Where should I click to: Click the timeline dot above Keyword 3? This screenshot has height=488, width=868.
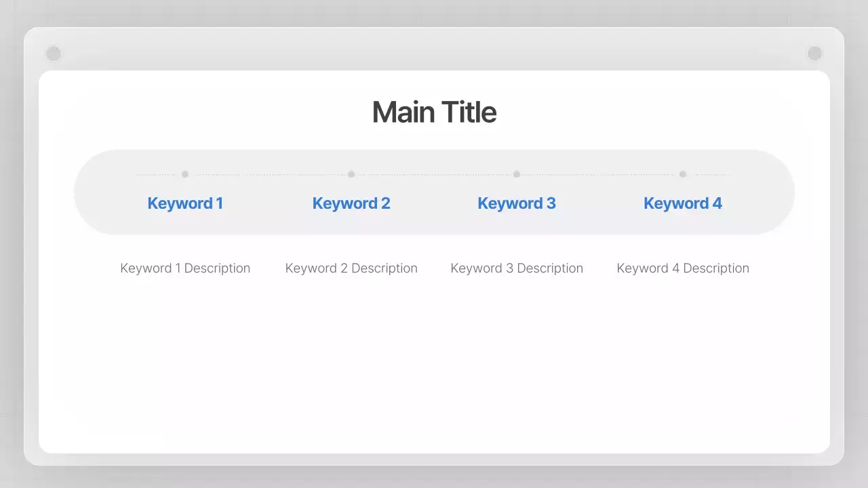coord(517,174)
